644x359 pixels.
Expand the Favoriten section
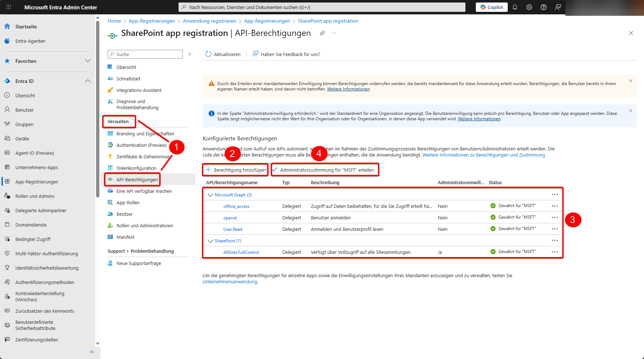[87, 61]
